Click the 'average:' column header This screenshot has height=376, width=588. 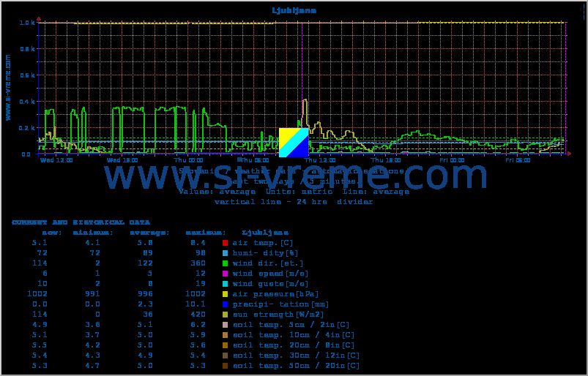149,233
